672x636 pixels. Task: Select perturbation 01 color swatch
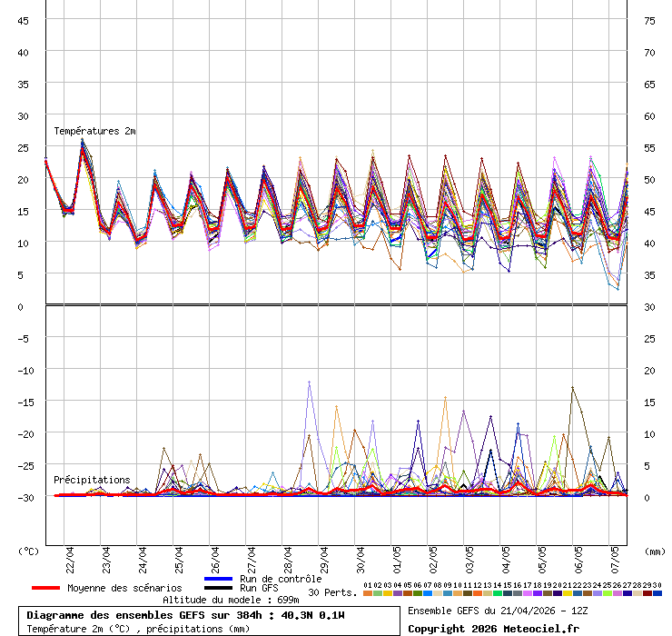pos(368,593)
